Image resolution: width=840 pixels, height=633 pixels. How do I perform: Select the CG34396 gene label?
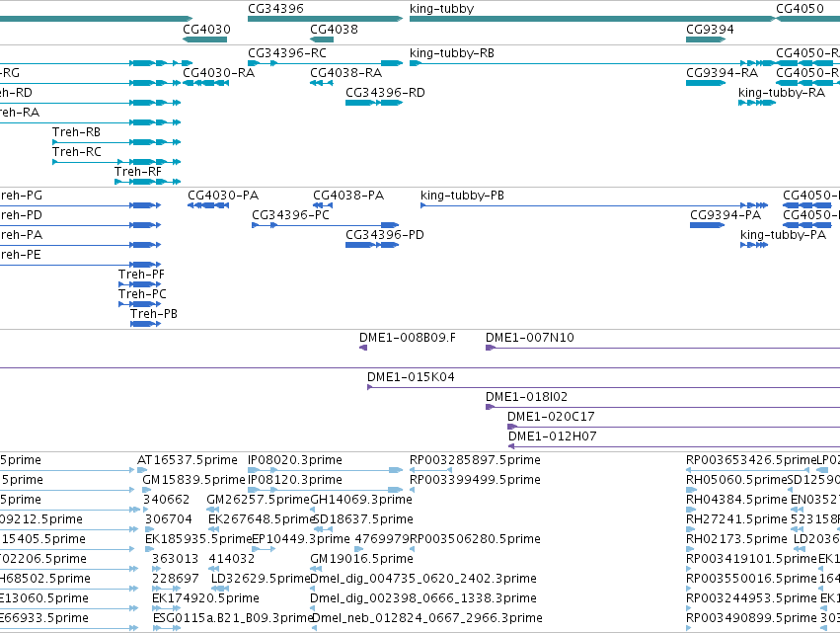pos(275,9)
